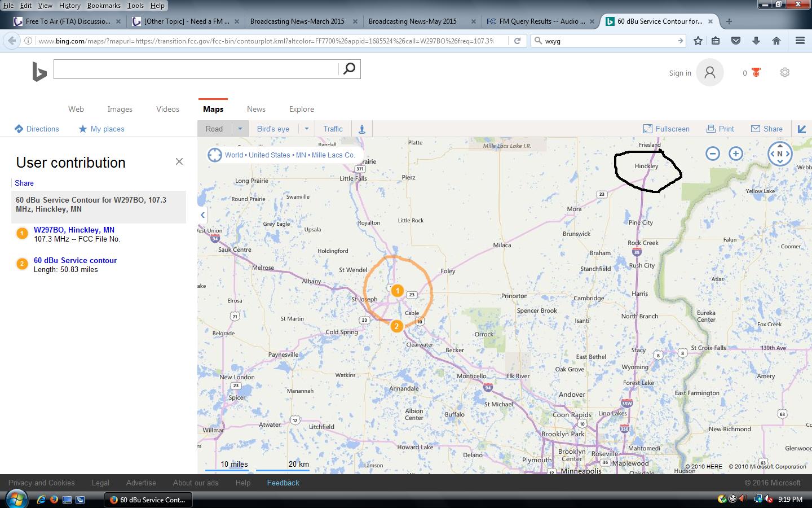
Task: Click the Bing search magnifier button
Action: tap(349, 69)
